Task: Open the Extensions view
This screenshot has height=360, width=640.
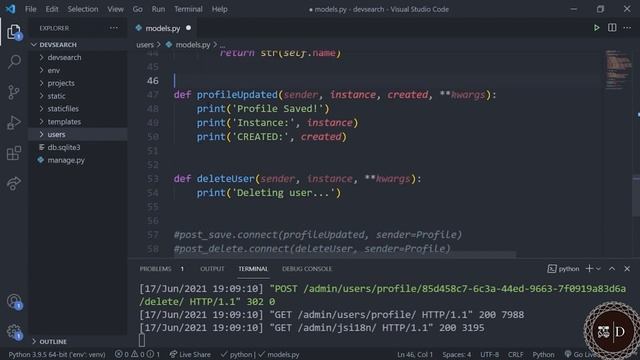Action: [x=14, y=153]
